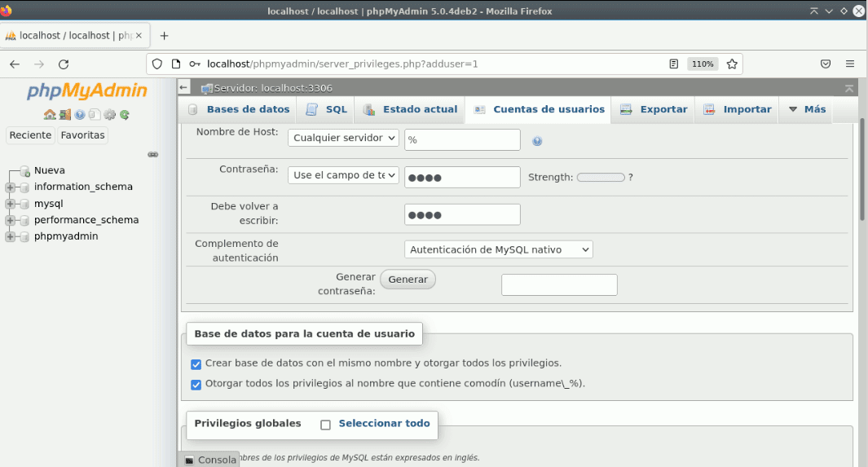Viewport: 868px width, 467px height.
Task: Click the Seleccionar todo link
Action: pyautogui.click(x=384, y=423)
